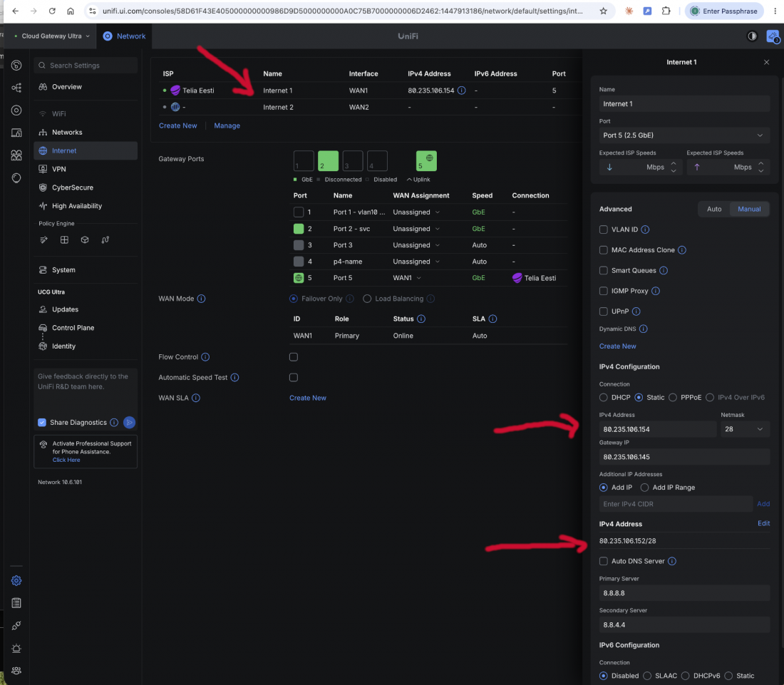Open the Netmask 28 dropdown
The height and width of the screenshot is (685, 784).
tap(744, 429)
